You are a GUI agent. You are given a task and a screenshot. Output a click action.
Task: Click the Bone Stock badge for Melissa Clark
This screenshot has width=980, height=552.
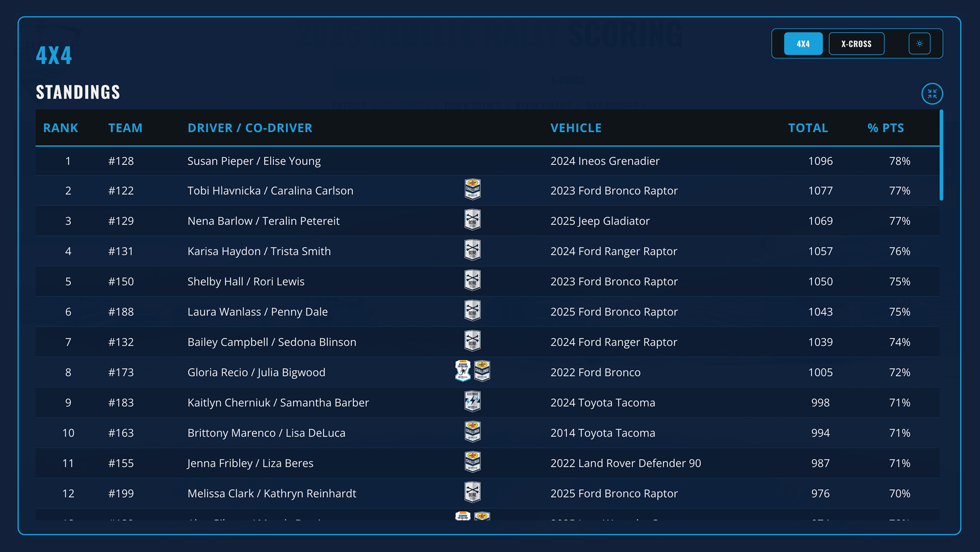473,493
